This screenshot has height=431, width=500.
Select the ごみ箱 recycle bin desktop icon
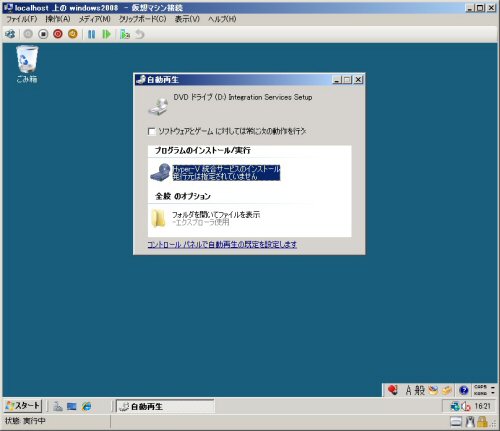click(27, 64)
